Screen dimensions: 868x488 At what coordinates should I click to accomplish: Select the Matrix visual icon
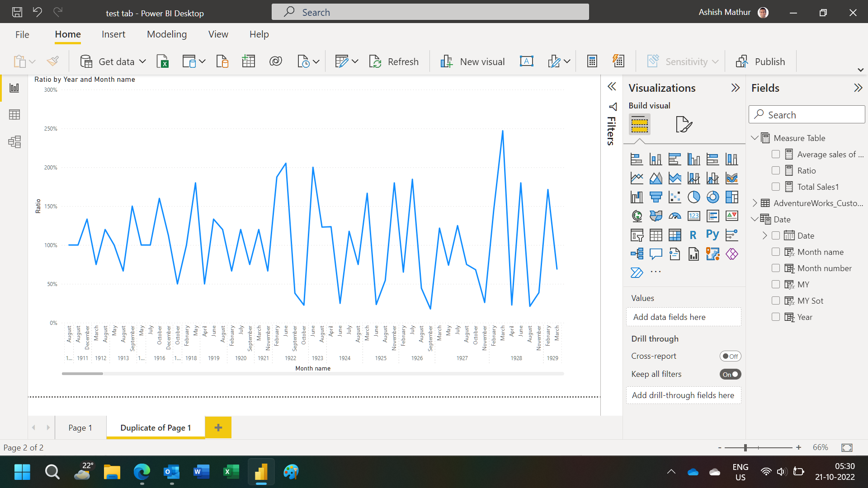(x=675, y=235)
